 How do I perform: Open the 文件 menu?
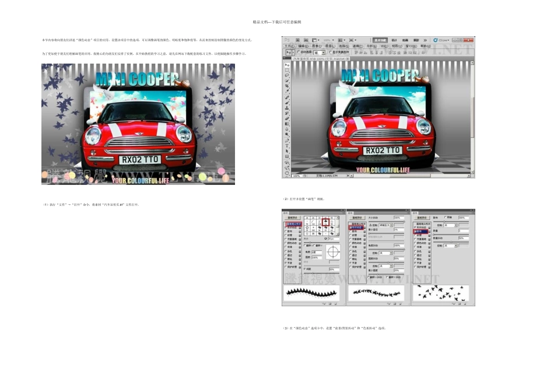pos(290,46)
